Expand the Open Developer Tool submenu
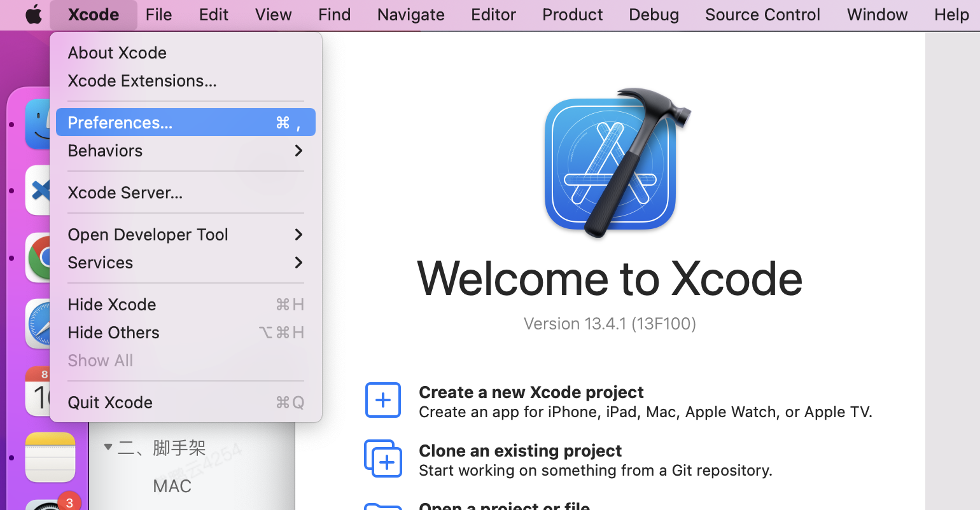980x510 pixels. (186, 235)
